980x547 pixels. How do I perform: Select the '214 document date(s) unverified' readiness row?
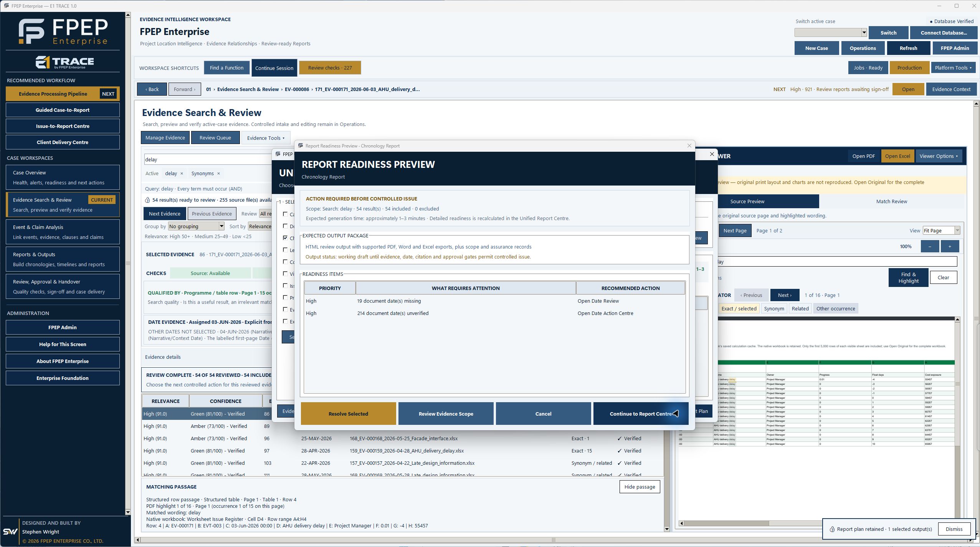[x=494, y=313]
